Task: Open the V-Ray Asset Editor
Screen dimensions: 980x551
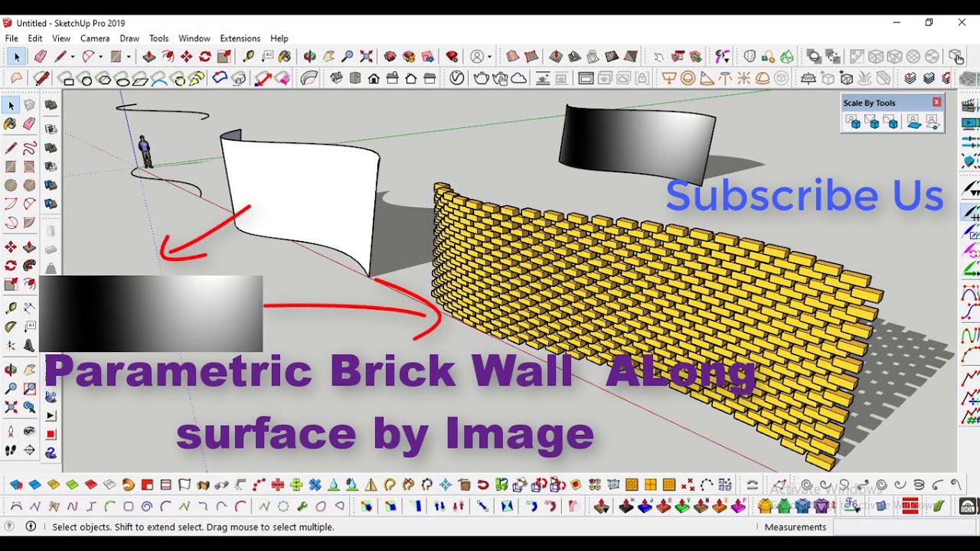Action: (x=457, y=78)
